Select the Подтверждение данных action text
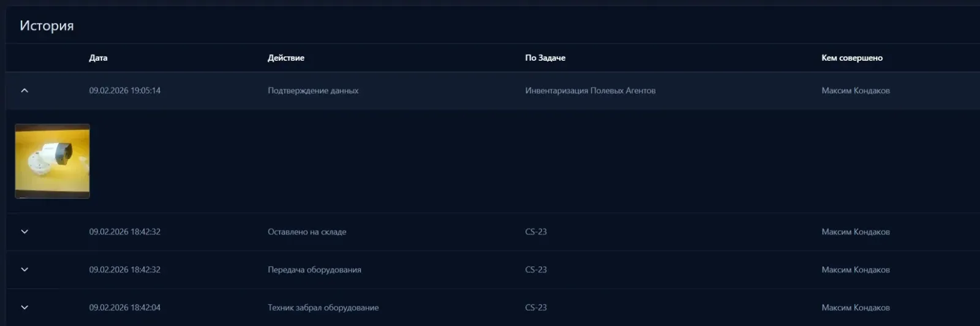The height and width of the screenshot is (326, 980). pyautogui.click(x=313, y=91)
